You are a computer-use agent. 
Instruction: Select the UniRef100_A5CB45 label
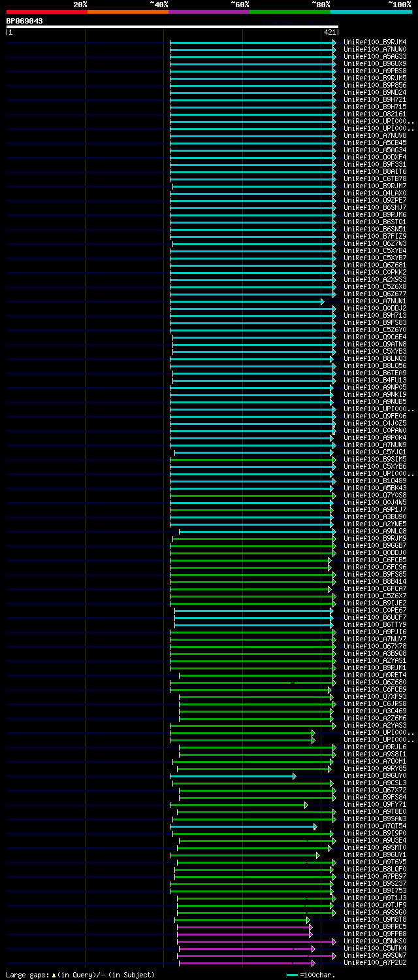point(375,143)
